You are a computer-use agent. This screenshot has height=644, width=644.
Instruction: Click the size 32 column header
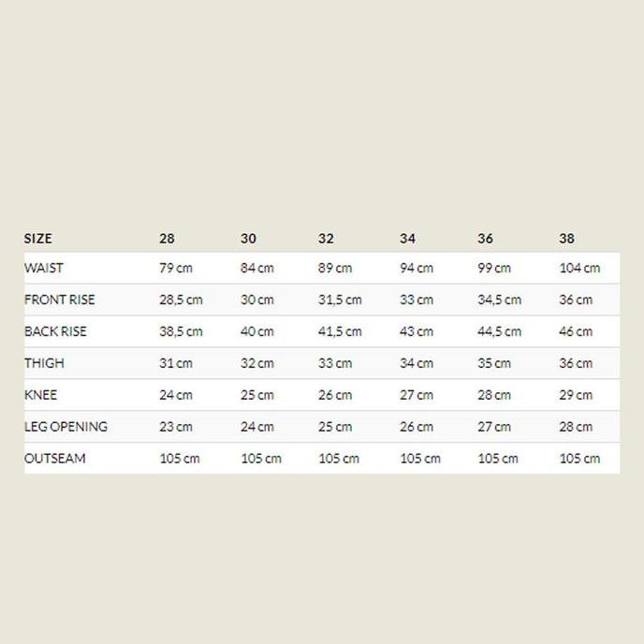pyautogui.click(x=326, y=239)
